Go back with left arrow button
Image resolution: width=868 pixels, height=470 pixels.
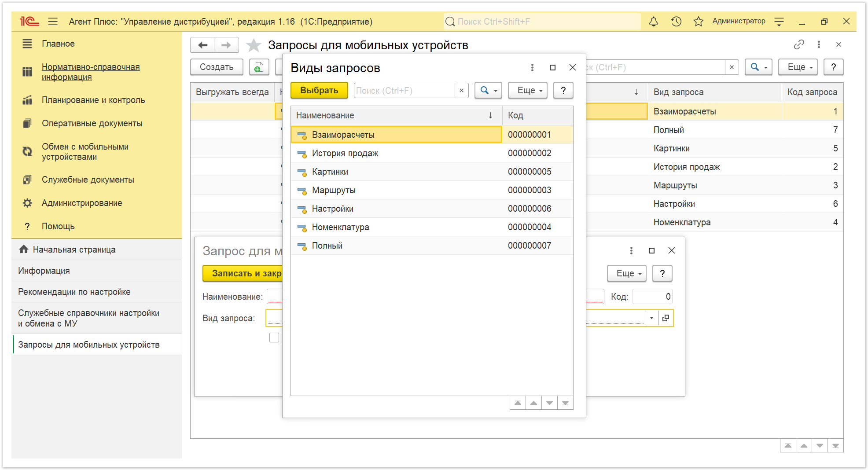click(202, 45)
